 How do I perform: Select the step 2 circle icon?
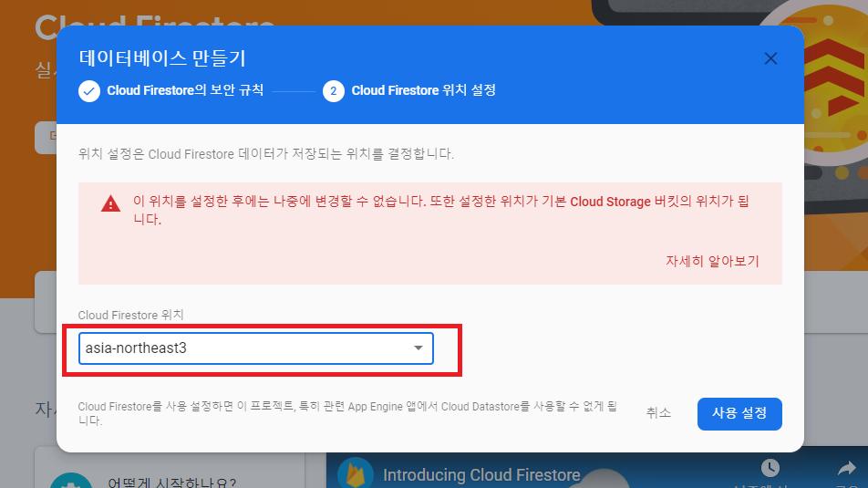[x=334, y=91]
